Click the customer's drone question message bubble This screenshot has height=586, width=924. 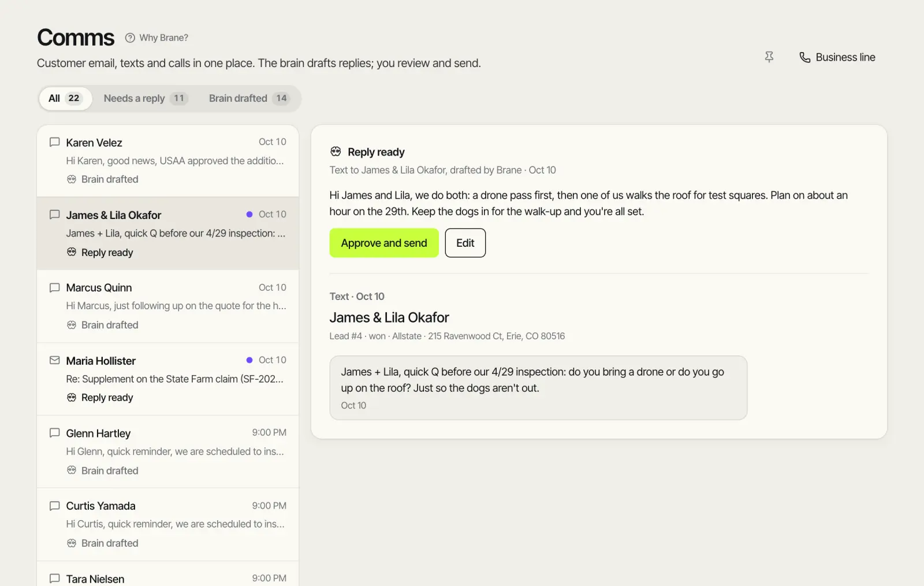(538, 388)
